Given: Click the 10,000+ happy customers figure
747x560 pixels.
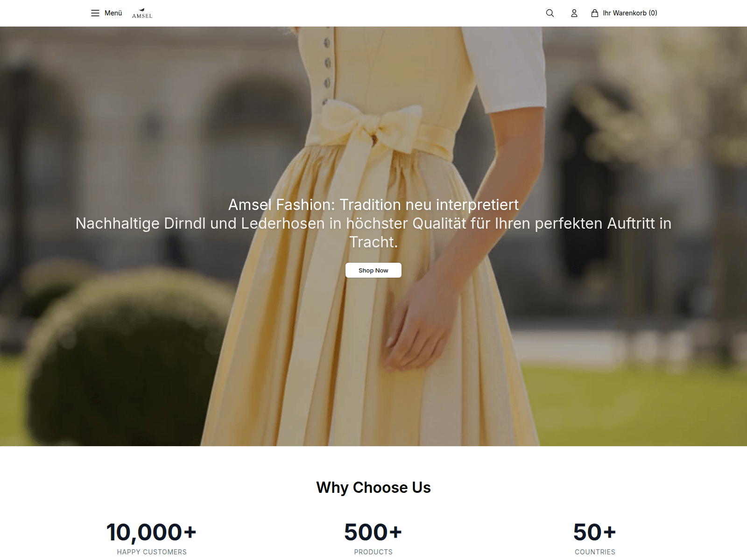Looking at the screenshot, I should pos(151,532).
